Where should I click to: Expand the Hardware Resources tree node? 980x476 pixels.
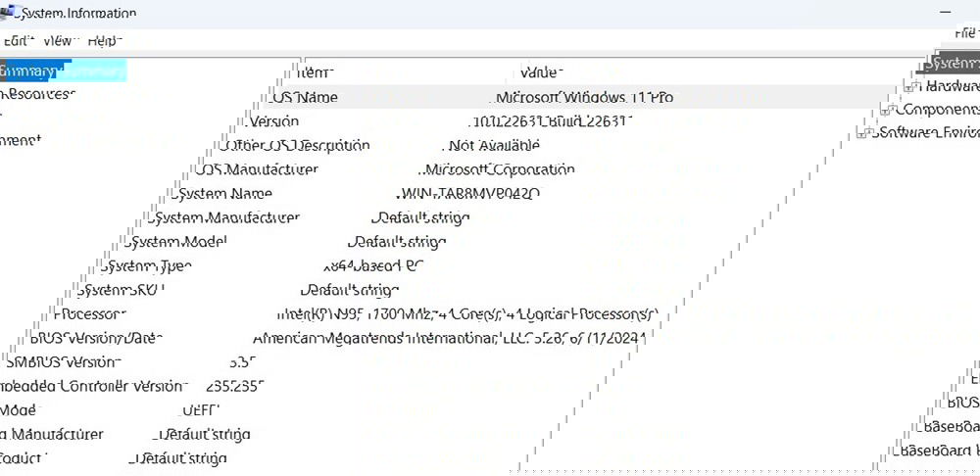tap(910, 86)
